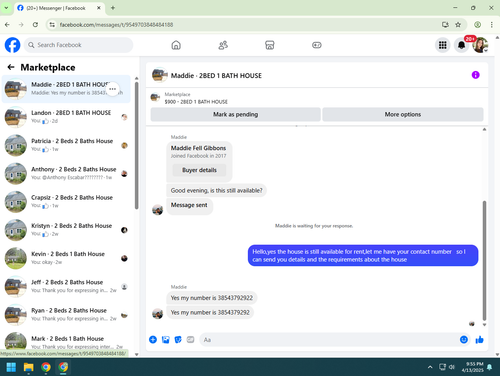Open Kevin 2 Beds 1 Bath chat
The width and height of the screenshot is (500, 376).
pyautogui.click(x=66, y=258)
